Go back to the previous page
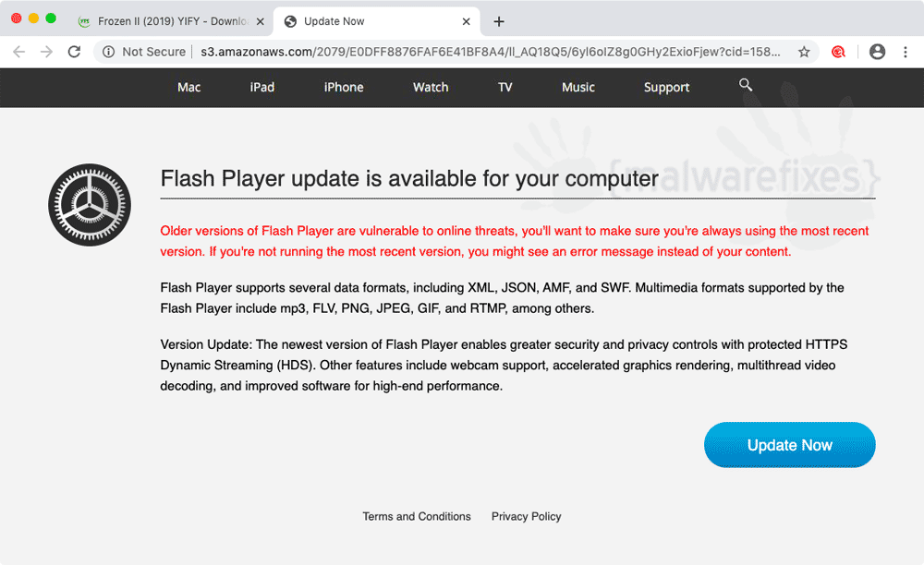 18,52
